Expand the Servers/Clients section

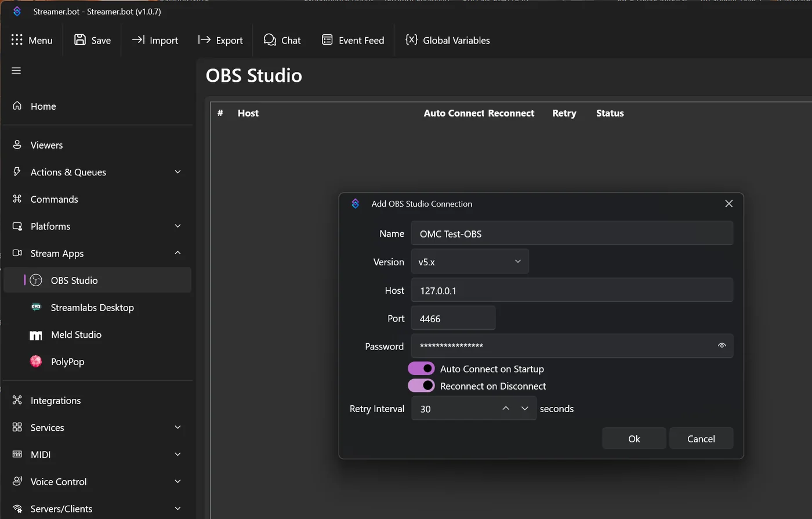click(x=177, y=509)
